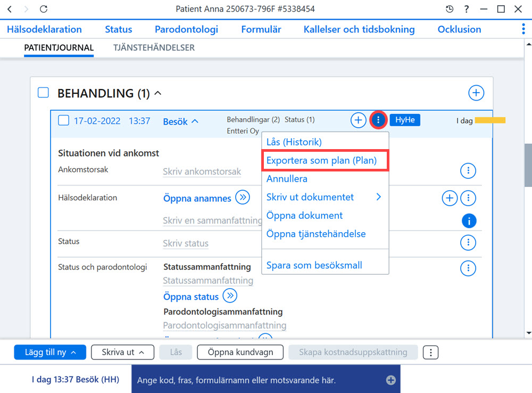The height and width of the screenshot is (393, 532).
Task: Click the plus icon in the code entry bar
Action: pyautogui.click(x=390, y=380)
